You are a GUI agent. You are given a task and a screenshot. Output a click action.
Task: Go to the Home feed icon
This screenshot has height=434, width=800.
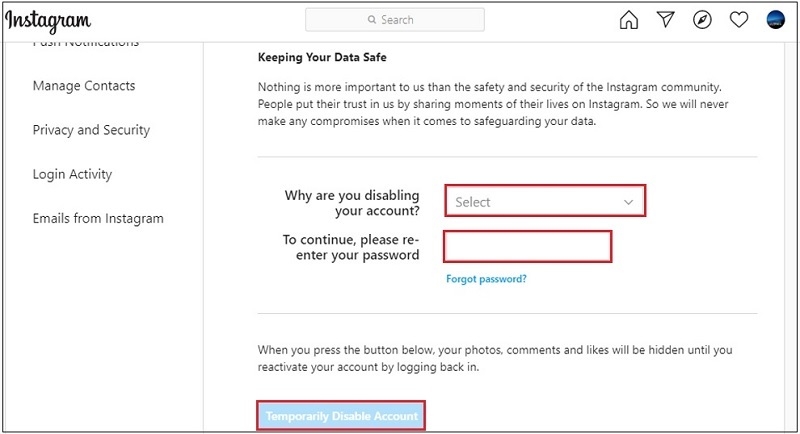629,20
